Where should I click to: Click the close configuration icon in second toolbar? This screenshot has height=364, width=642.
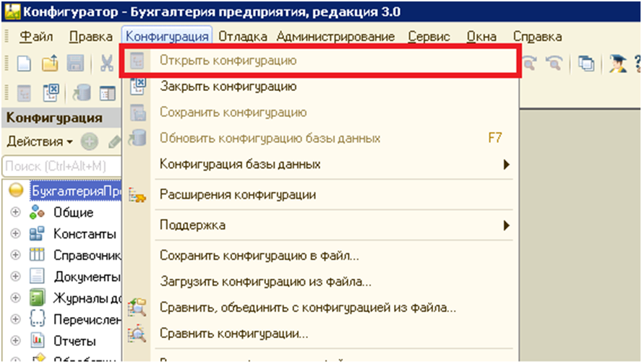[51, 92]
